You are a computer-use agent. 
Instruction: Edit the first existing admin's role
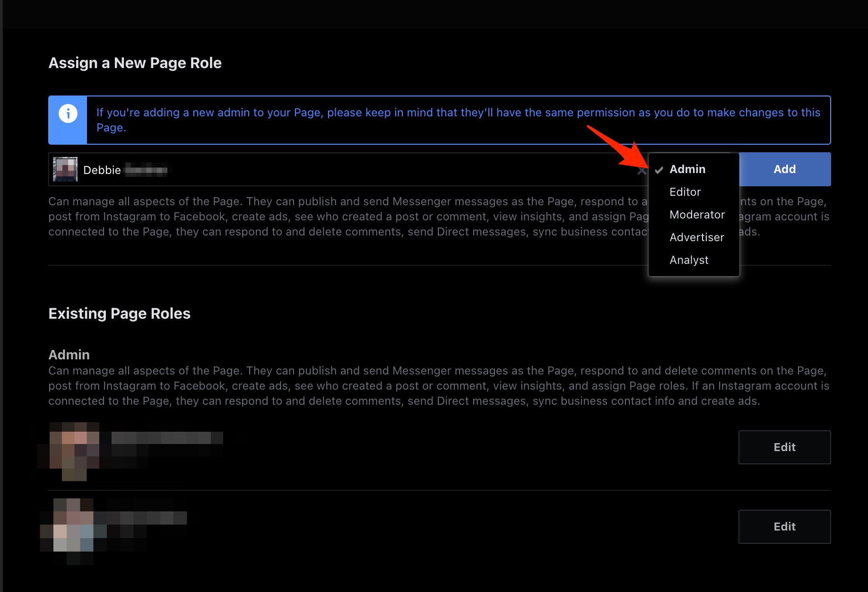pyautogui.click(x=784, y=447)
